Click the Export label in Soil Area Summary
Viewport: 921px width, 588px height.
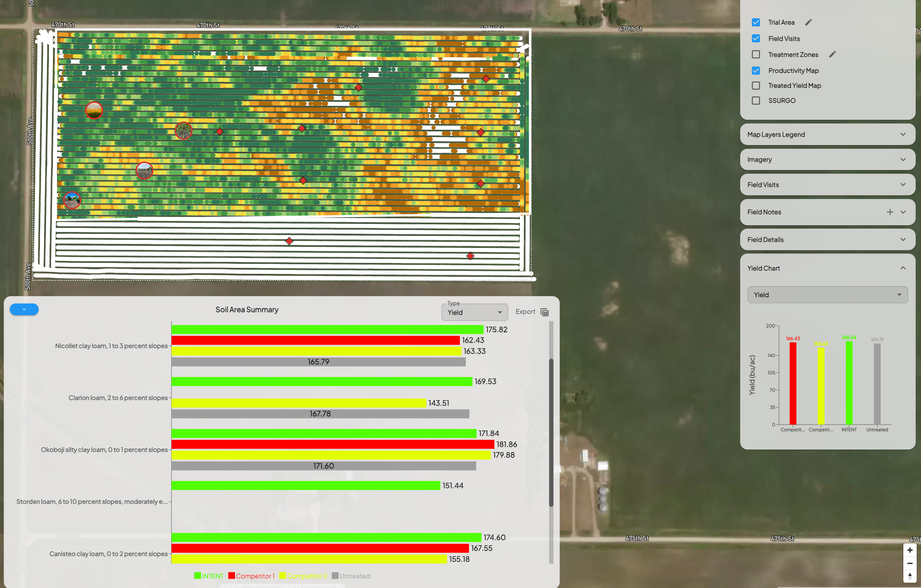tap(525, 311)
